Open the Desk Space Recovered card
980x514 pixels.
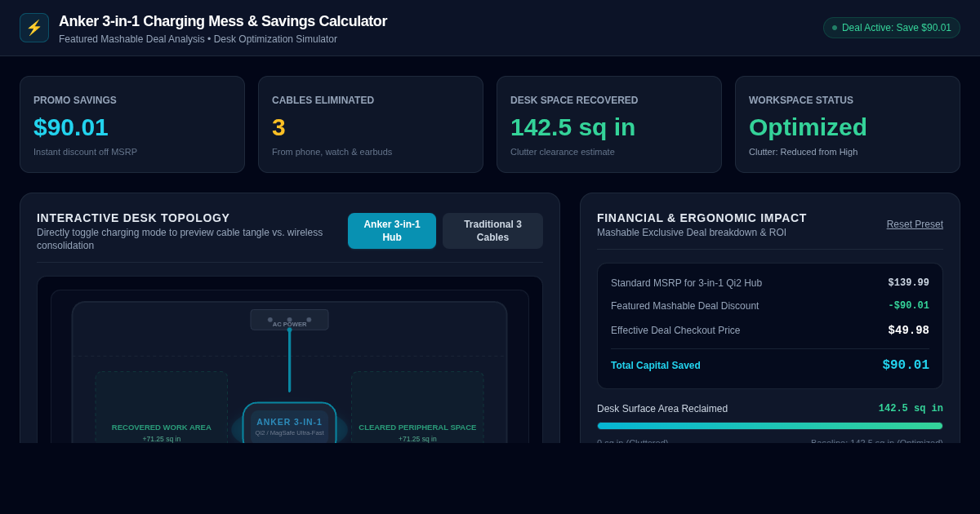[609, 124]
